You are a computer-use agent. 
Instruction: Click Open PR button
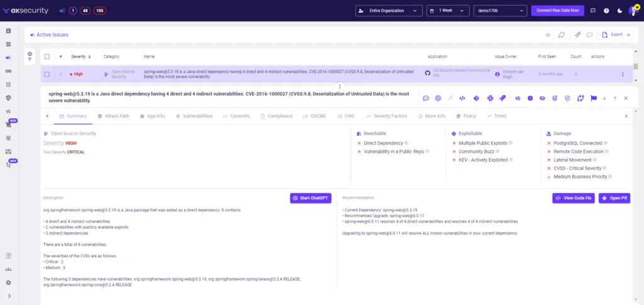coord(614,198)
